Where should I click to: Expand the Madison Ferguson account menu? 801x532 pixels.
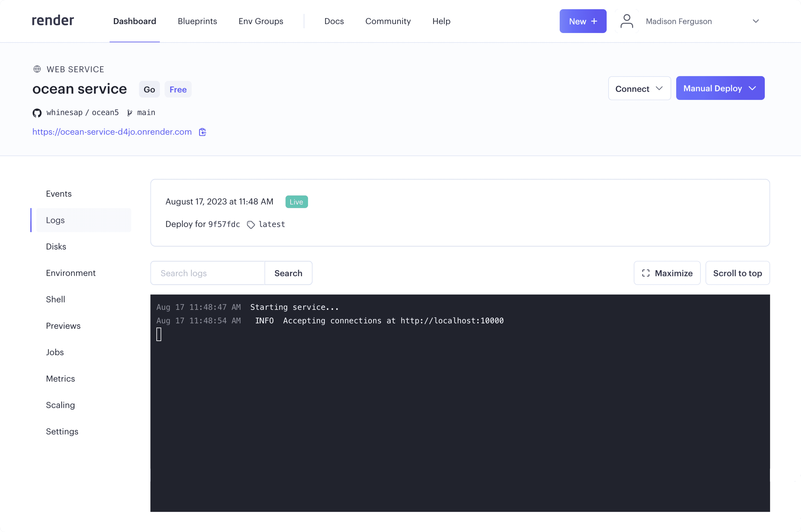pyautogui.click(x=756, y=21)
